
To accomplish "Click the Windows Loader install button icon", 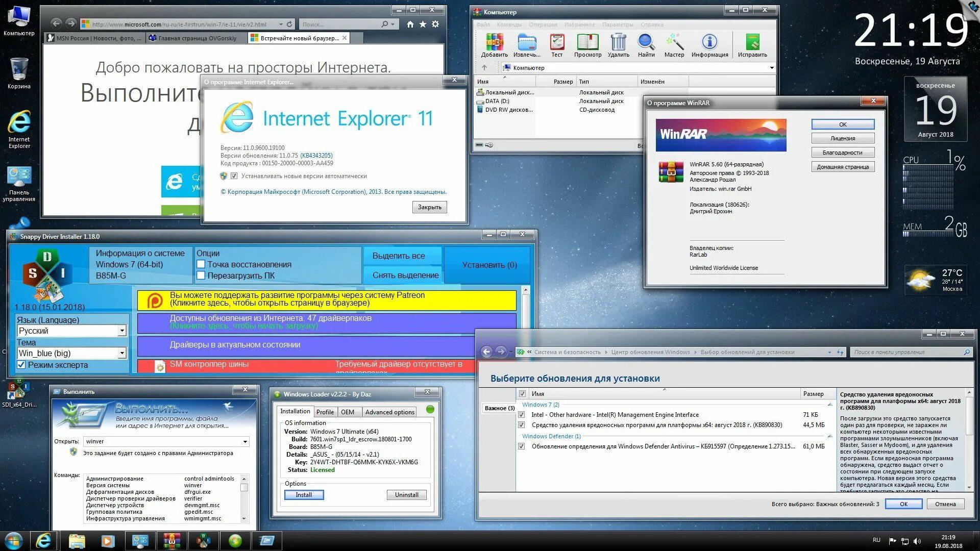I will tap(305, 494).
